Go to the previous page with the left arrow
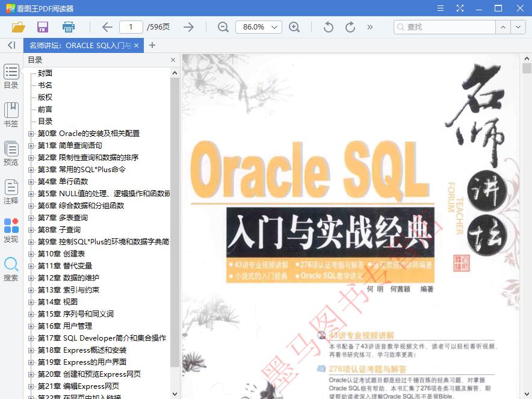The image size is (532, 399). click(107, 27)
